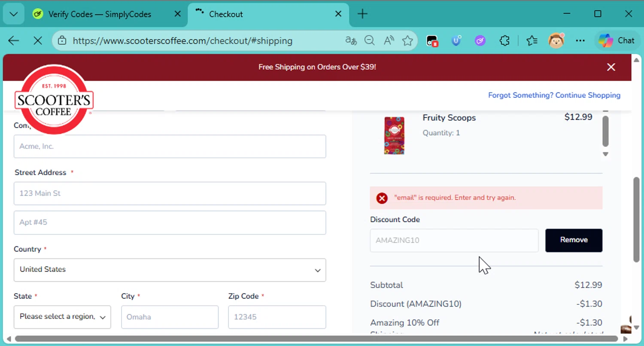644x346 pixels.
Task: Open the extensions puzzle icon
Action: click(x=504, y=41)
